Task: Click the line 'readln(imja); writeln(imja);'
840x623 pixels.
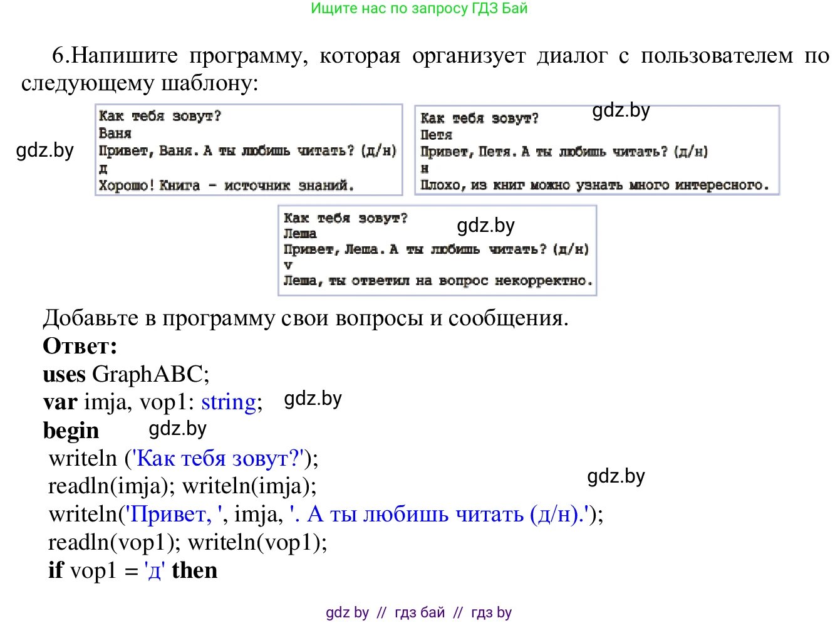Action: (x=183, y=486)
